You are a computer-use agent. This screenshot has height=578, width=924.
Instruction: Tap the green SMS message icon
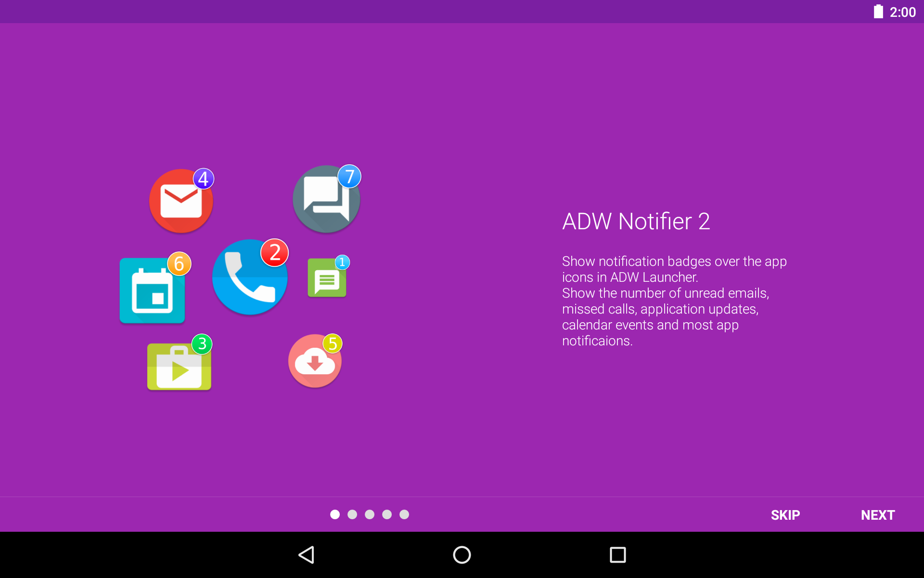pyautogui.click(x=327, y=278)
